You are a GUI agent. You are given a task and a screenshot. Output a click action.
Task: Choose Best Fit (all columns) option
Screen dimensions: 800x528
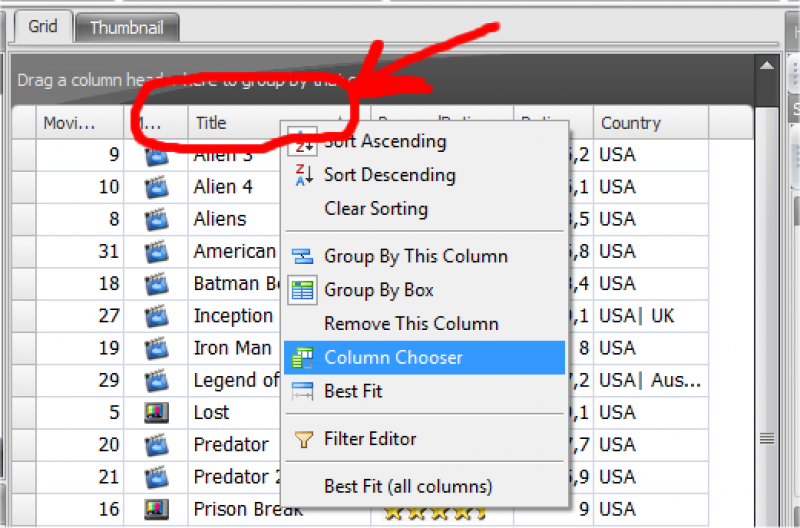point(408,487)
